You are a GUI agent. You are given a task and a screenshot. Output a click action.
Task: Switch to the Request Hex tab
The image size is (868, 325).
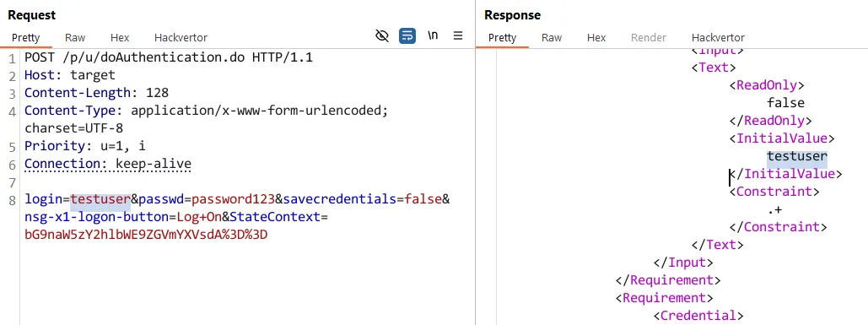pyautogui.click(x=120, y=38)
